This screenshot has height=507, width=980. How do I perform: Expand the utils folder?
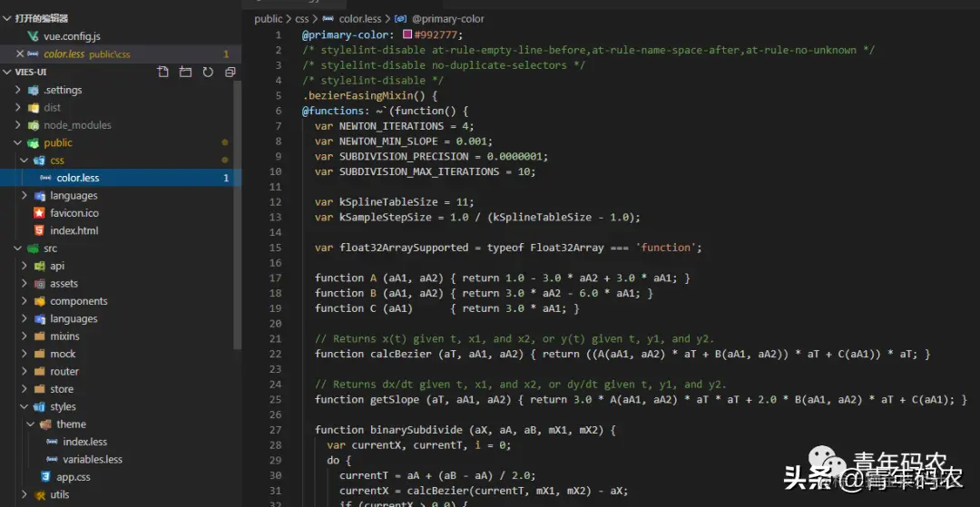click(24, 494)
